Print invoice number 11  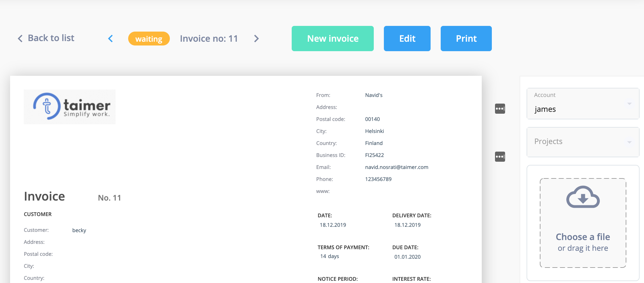coord(466,39)
